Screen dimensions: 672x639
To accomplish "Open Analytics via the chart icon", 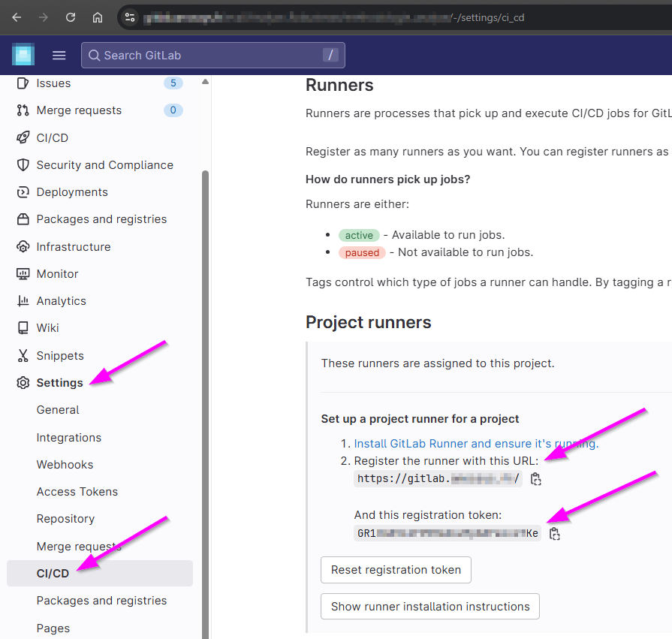I will point(21,300).
